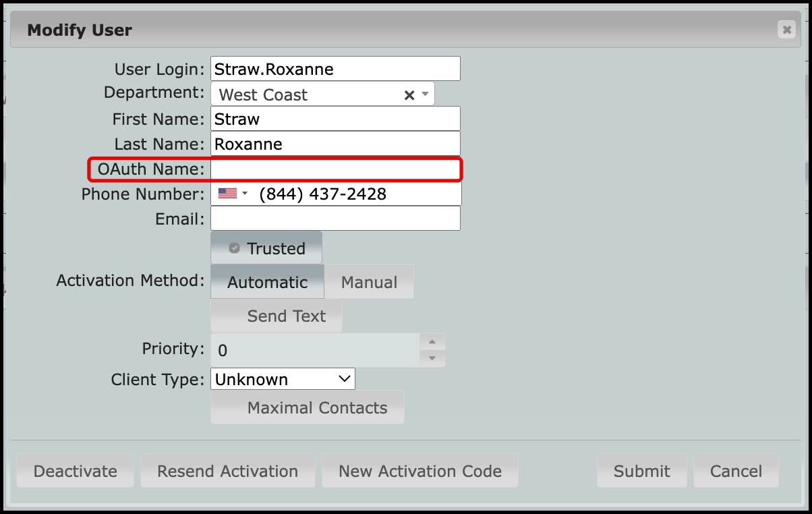Increase Priority with up arrow
The image size is (812, 514).
click(x=432, y=341)
